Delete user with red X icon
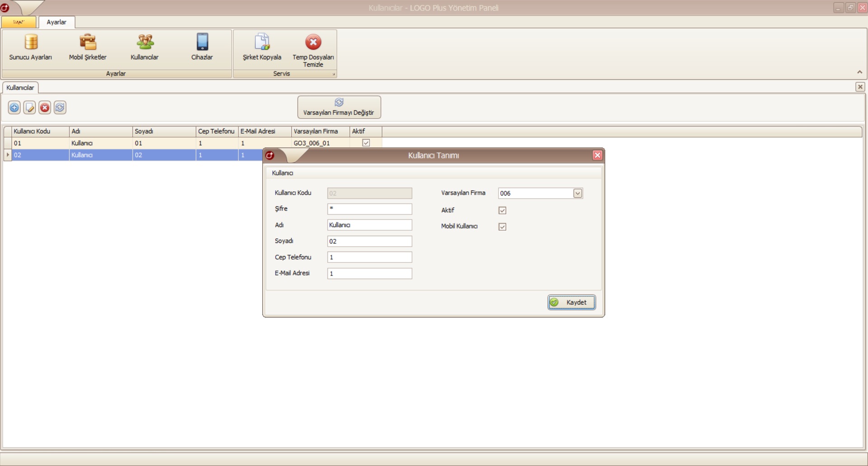The image size is (868, 466). click(x=45, y=108)
